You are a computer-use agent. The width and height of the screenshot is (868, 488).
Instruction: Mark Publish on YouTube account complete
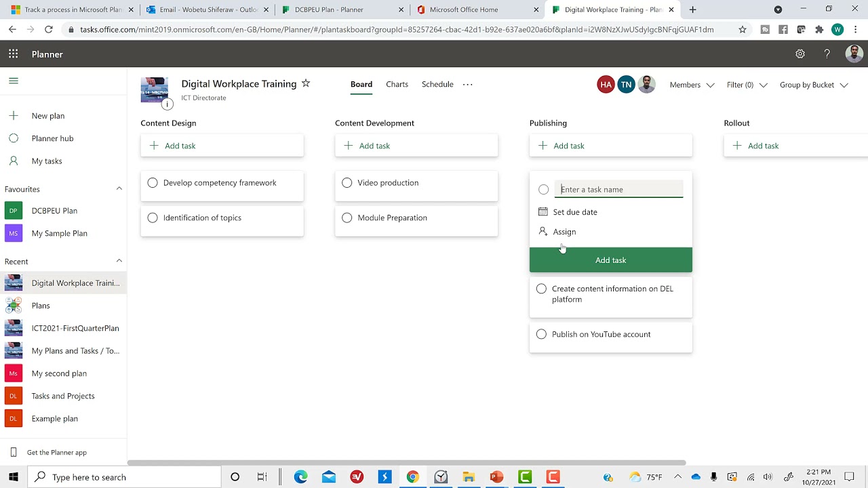[541, 334]
